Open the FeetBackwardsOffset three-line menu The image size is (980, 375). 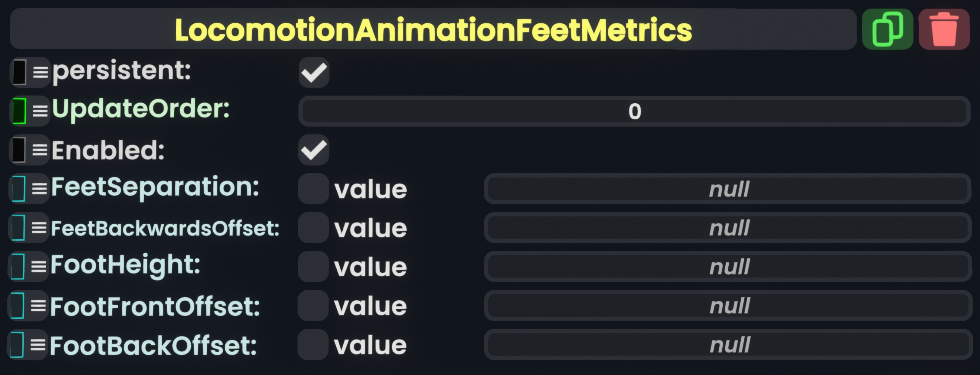39,228
